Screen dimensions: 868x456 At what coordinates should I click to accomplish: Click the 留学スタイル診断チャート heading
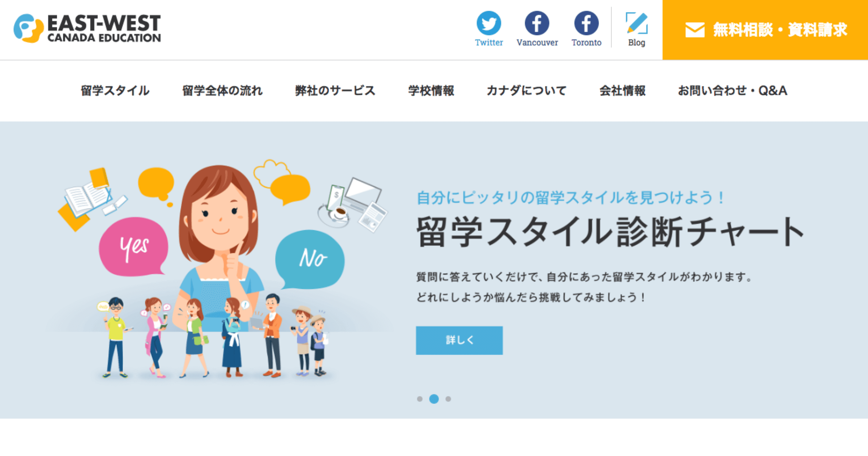click(x=610, y=232)
